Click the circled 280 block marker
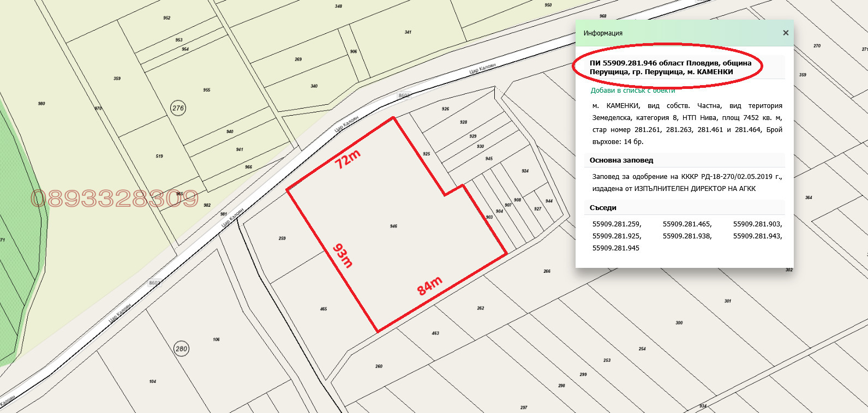 [181, 349]
